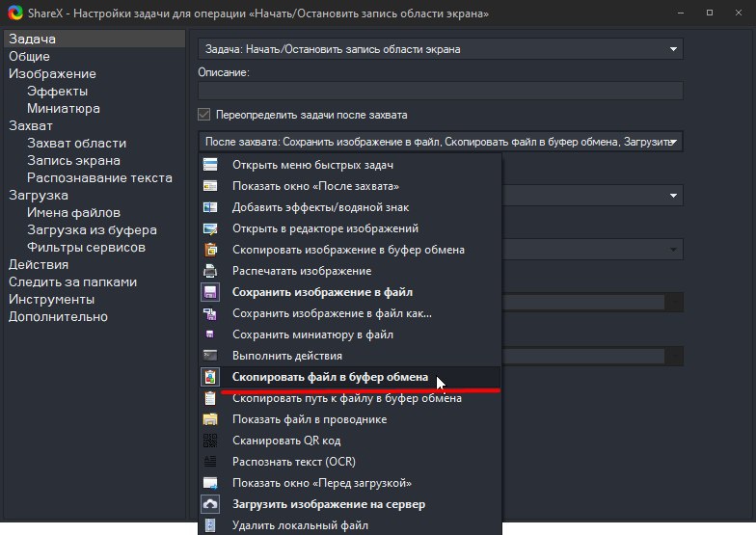The height and width of the screenshot is (535, 756).
Task: Click the quick tasks menu icon
Action: click(x=210, y=164)
